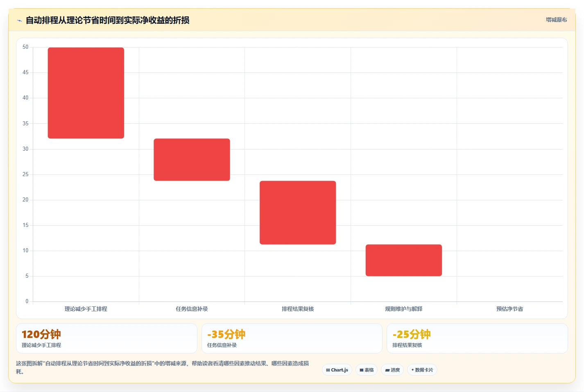The width and height of the screenshot is (584, 392).
Task: Select the 理论减少手工排程 red bar
Action: 86,93
